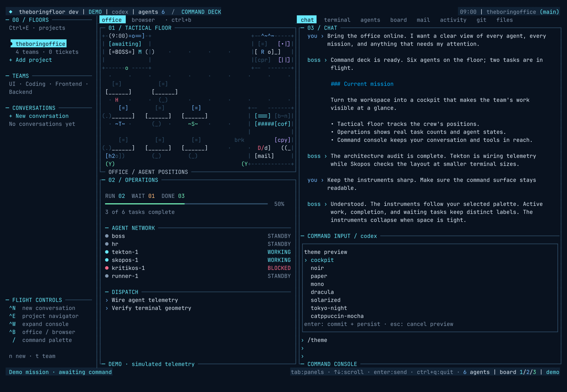Start a New conversation
This screenshot has height=392, width=567.
click(39, 116)
